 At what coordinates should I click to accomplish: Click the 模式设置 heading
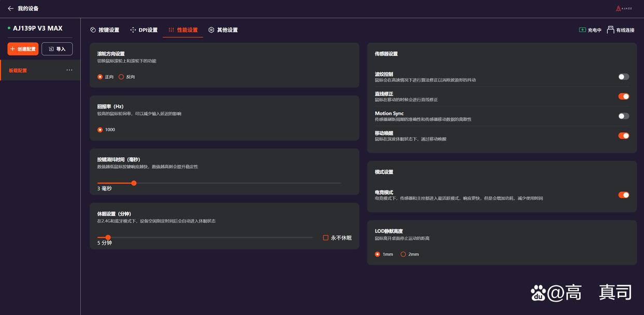click(384, 172)
